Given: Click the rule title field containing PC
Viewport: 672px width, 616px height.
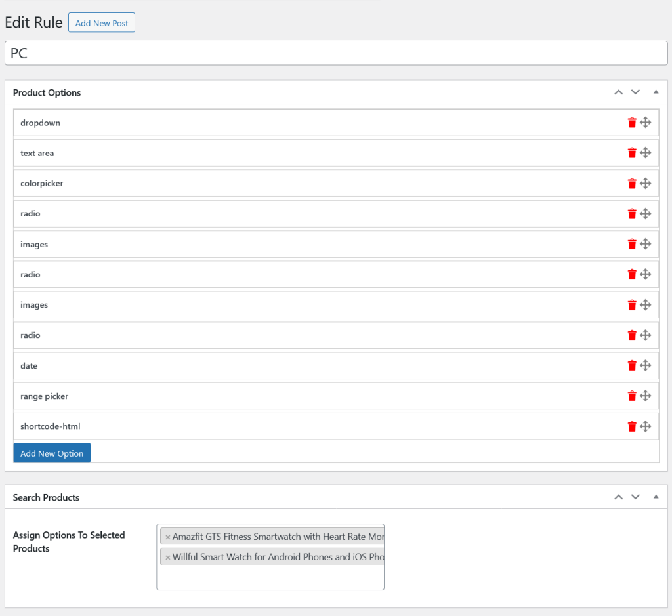Looking at the screenshot, I should tap(336, 53).
